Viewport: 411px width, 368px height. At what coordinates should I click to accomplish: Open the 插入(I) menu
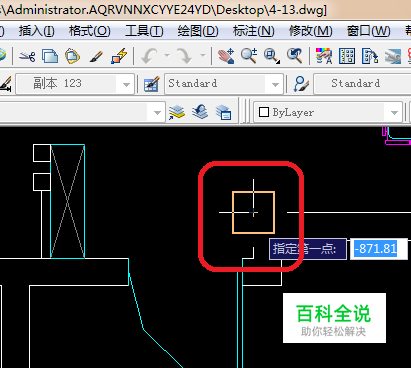(x=37, y=31)
